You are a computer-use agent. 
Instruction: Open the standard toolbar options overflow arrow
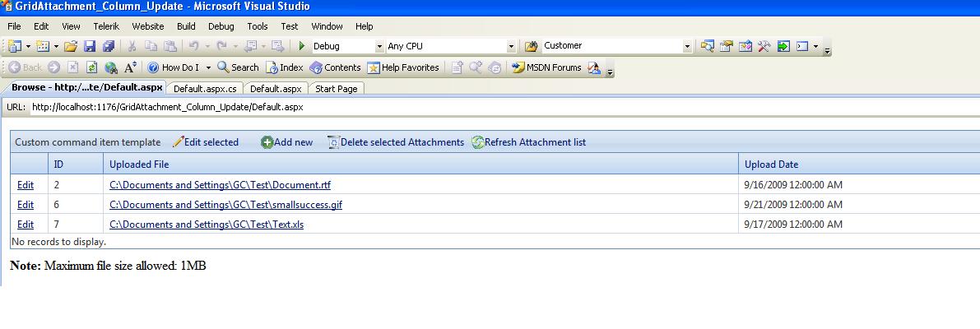[827, 49]
